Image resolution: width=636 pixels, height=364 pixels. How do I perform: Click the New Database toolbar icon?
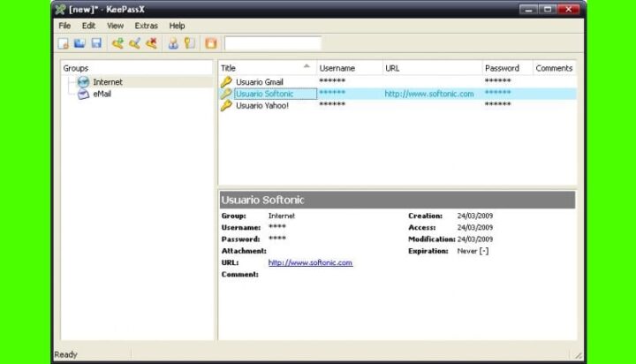click(x=64, y=43)
